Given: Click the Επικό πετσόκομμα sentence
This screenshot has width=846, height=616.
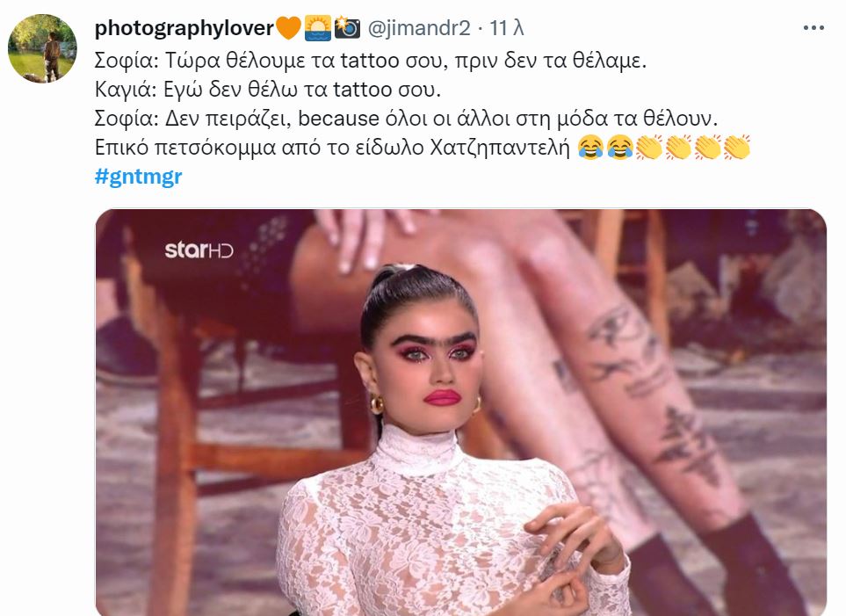Looking at the screenshot, I should click(x=332, y=148).
